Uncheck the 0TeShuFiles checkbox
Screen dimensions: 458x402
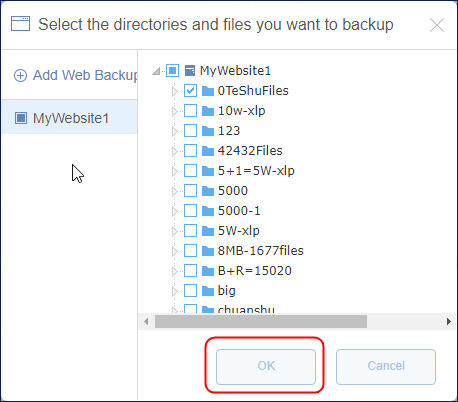click(190, 91)
